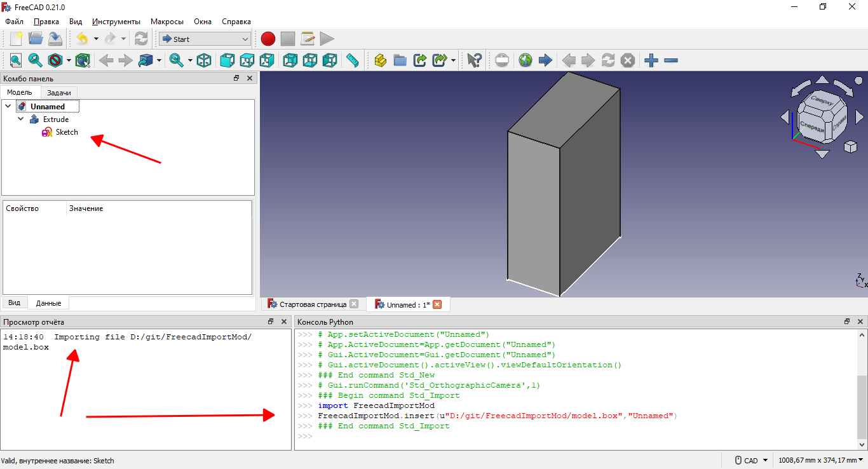Open the redo history dropdown arrow
The width and height of the screenshot is (868, 469).
(124, 39)
